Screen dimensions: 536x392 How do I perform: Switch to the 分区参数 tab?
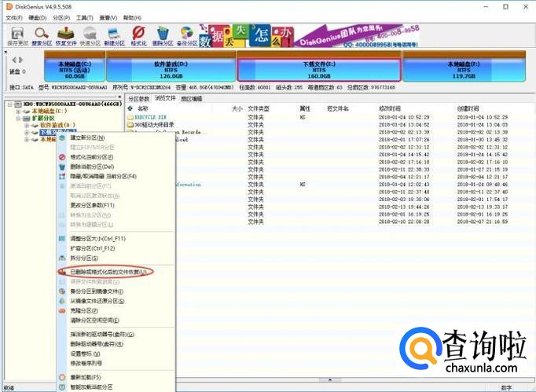click(x=139, y=99)
